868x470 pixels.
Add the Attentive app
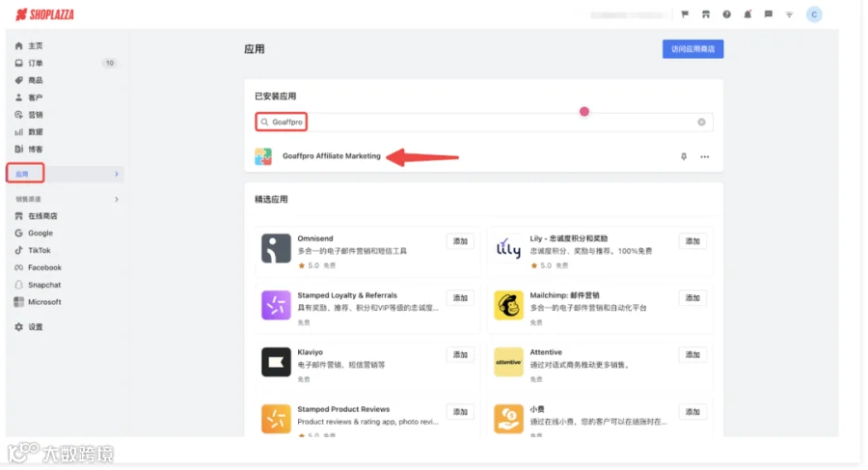point(692,355)
